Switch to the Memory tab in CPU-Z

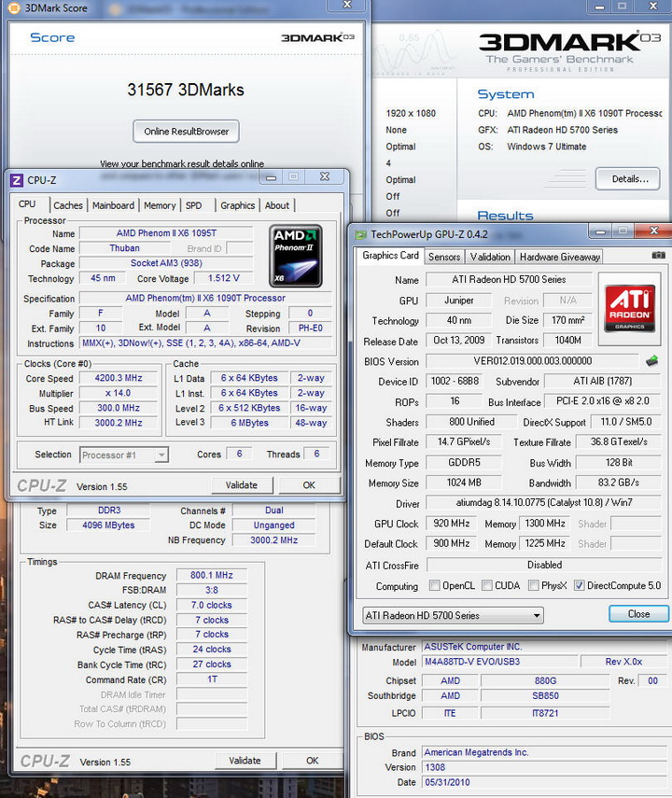[x=160, y=205]
